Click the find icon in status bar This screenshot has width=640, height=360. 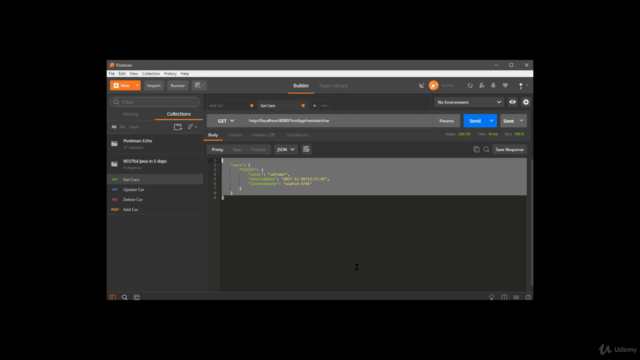124,297
